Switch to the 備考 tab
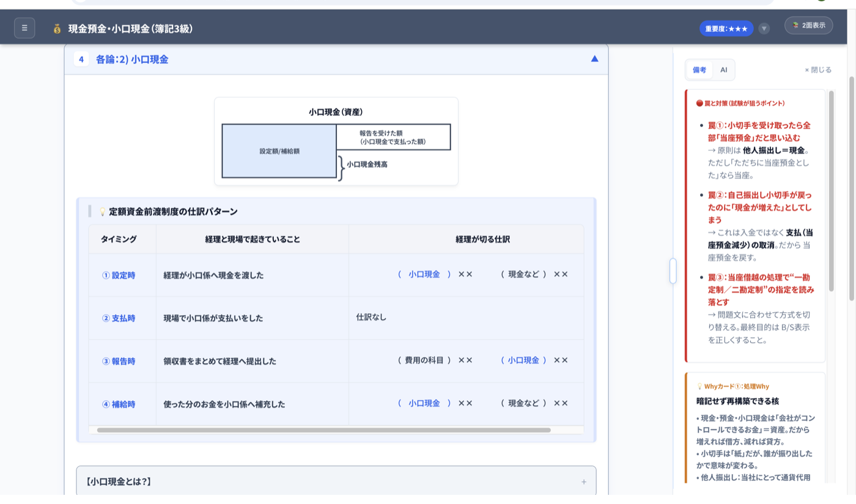The image size is (856, 504). [x=699, y=70]
